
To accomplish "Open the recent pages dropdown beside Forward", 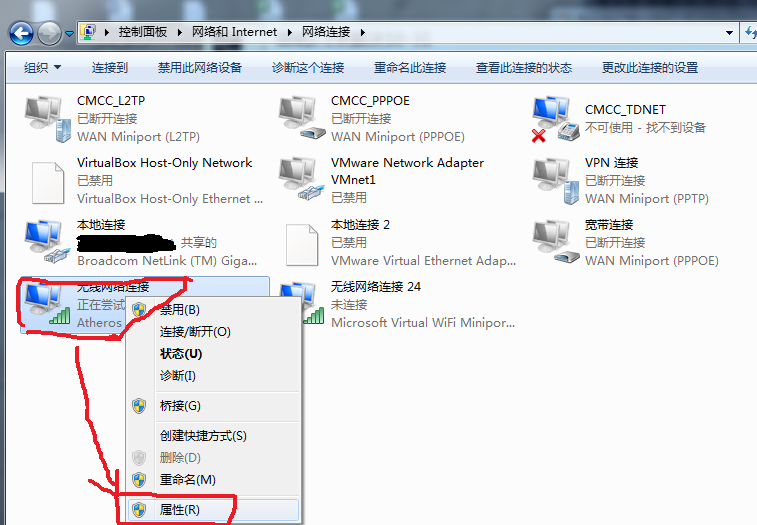I will pos(70,34).
